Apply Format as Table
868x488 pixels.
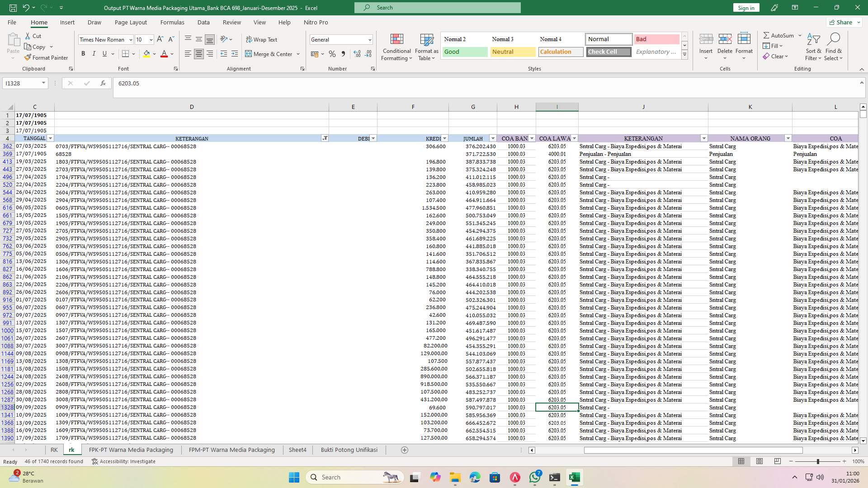tap(425, 47)
